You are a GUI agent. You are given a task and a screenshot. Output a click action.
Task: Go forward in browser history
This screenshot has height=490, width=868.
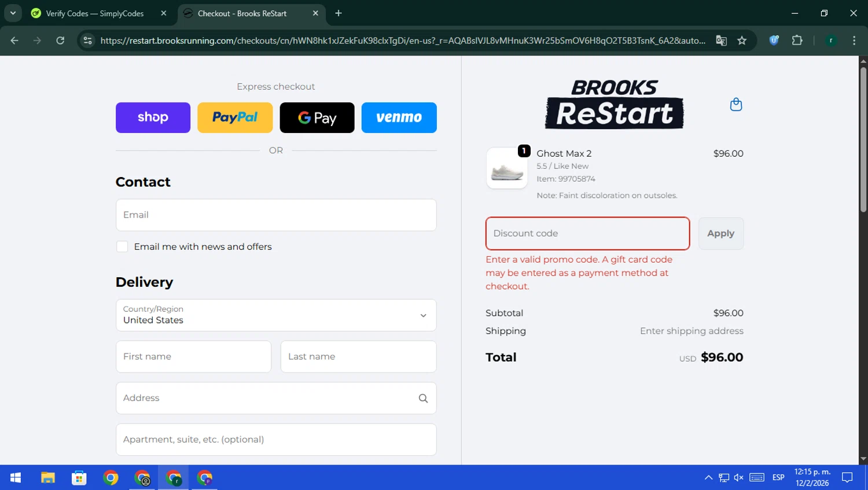pos(37,40)
